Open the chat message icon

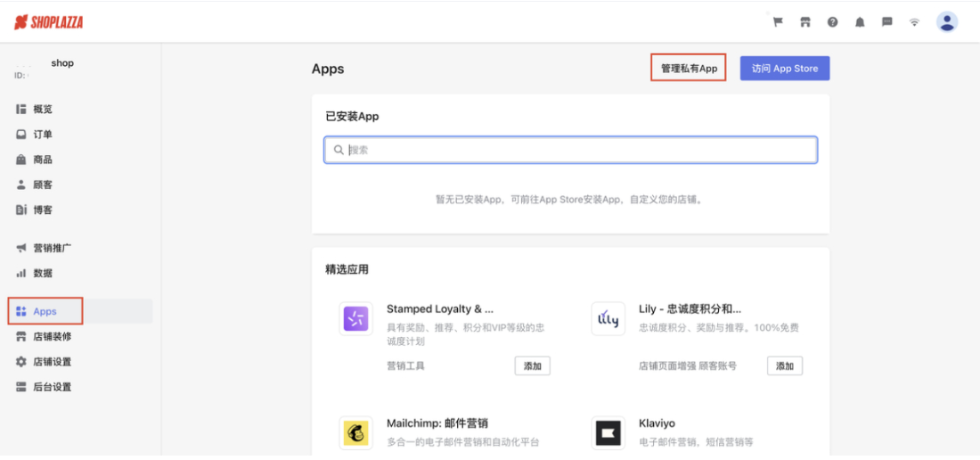(x=887, y=22)
